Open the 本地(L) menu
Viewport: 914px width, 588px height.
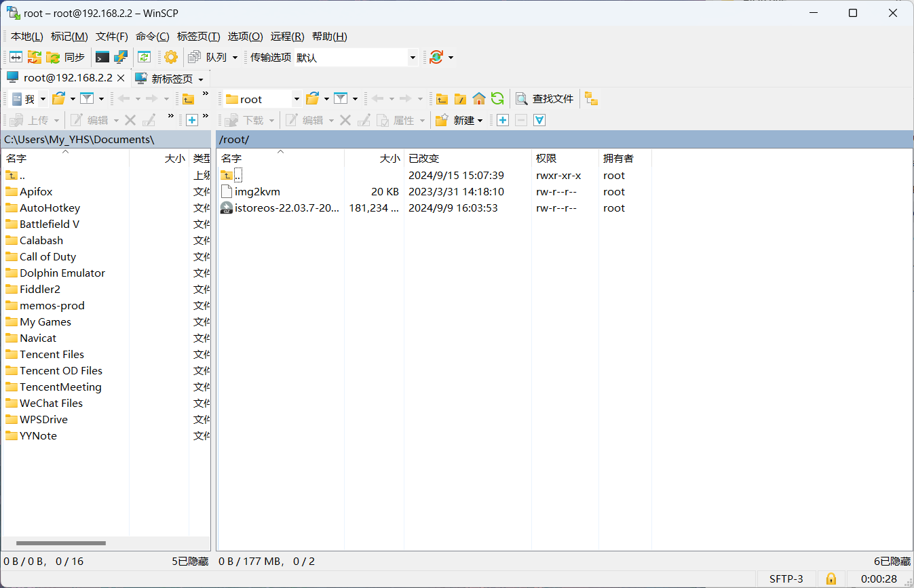click(x=27, y=37)
